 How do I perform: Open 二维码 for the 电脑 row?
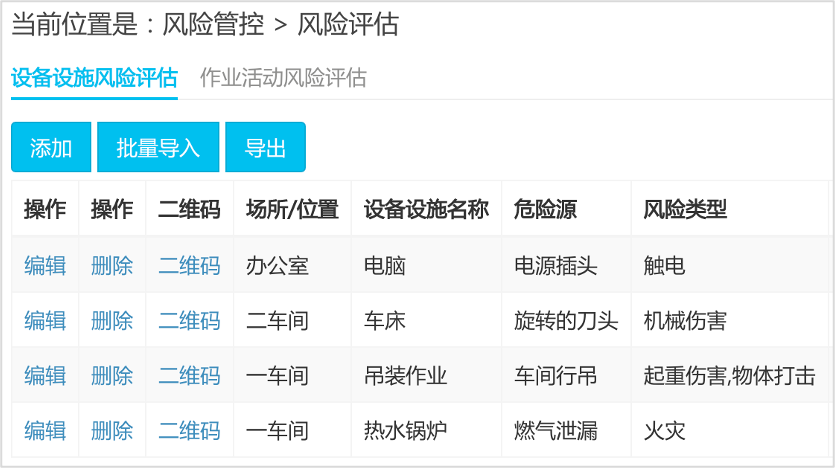coord(189,265)
